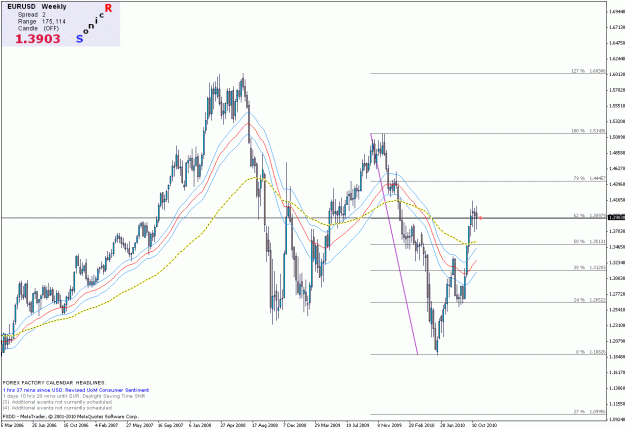625x429 pixels.
Task: Click the EURUSD Weekly chart title
Action: click(x=37, y=7)
